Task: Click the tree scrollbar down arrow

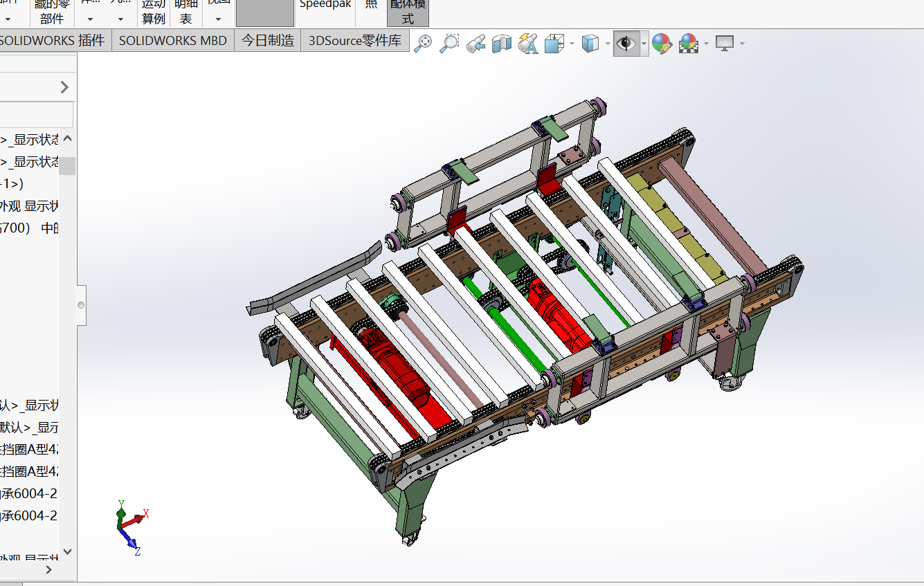Action: click(67, 551)
